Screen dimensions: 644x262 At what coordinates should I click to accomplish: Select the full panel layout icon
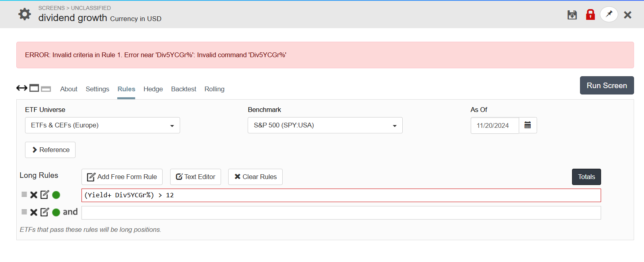(34, 88)
